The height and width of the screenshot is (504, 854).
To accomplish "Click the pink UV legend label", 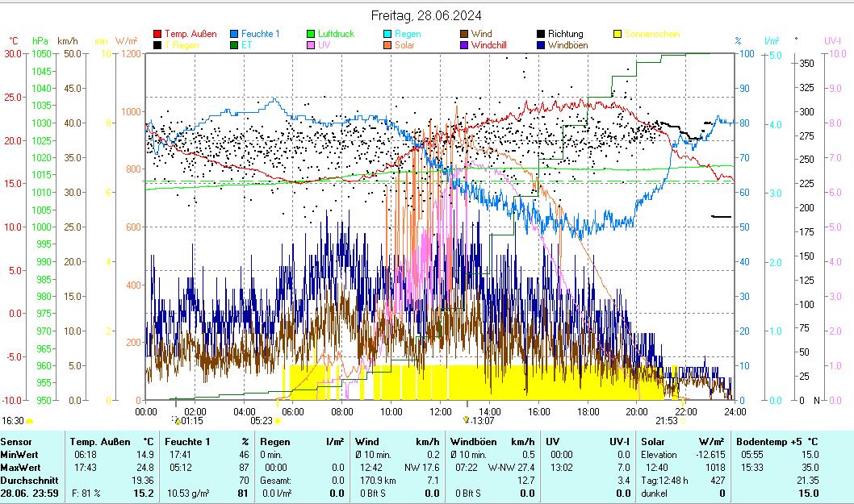I will coord(324,45).
